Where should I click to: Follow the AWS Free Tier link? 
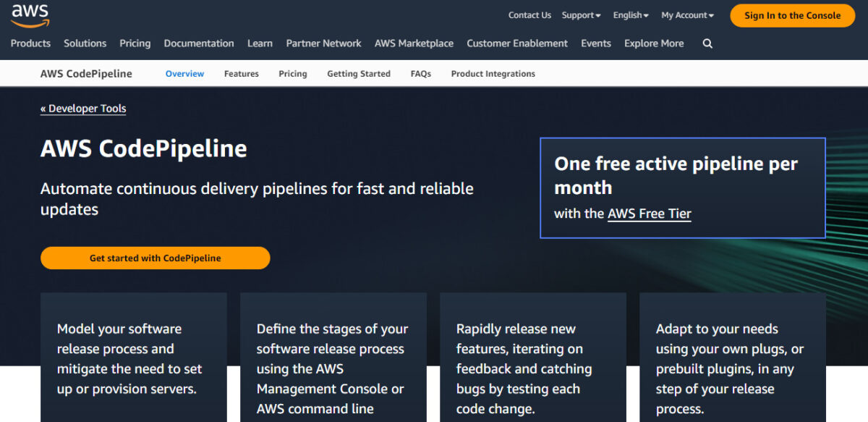pos(649,214)
